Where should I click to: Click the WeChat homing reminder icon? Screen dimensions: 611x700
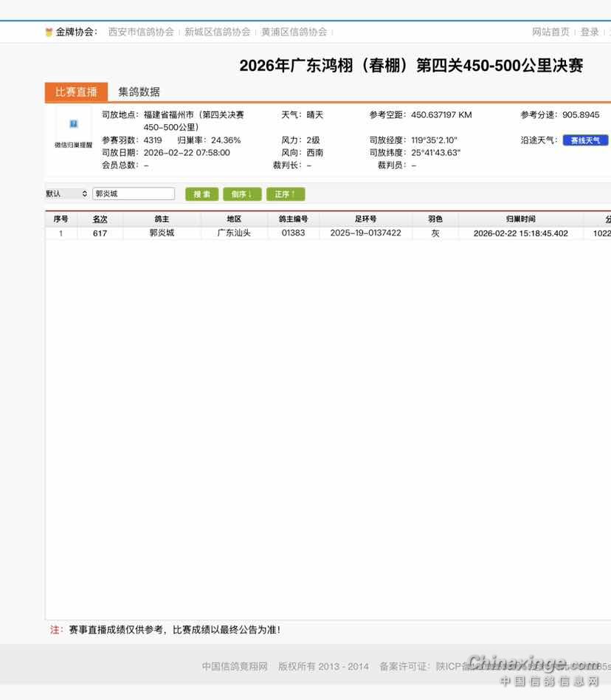(x=73, y=124)
